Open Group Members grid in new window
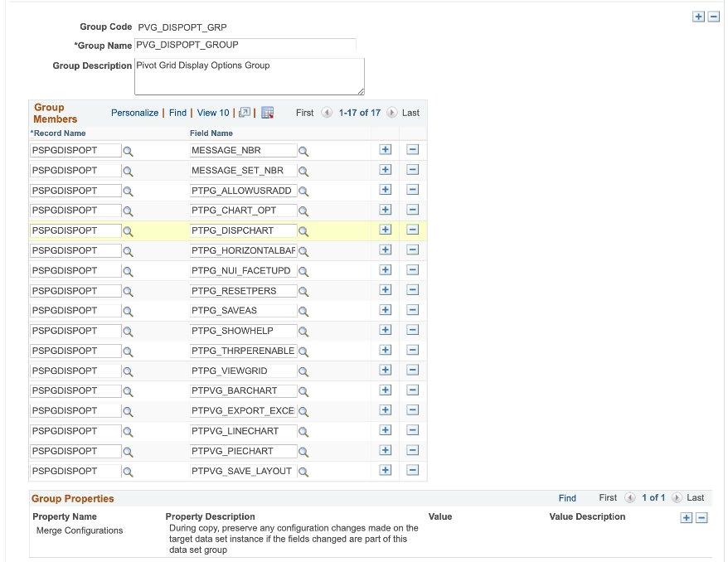 point(245,112)
